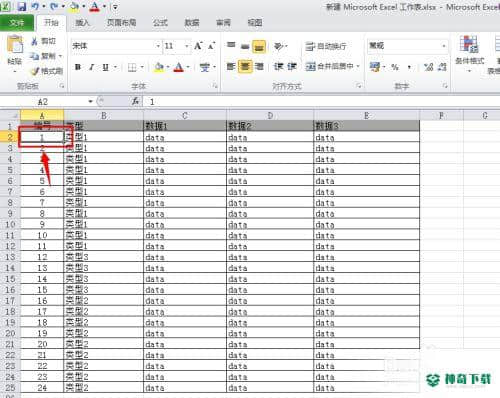The height and width of the screenshot is (398, 500).
Task: Toggle Wrap Text button
Action: 326,46
